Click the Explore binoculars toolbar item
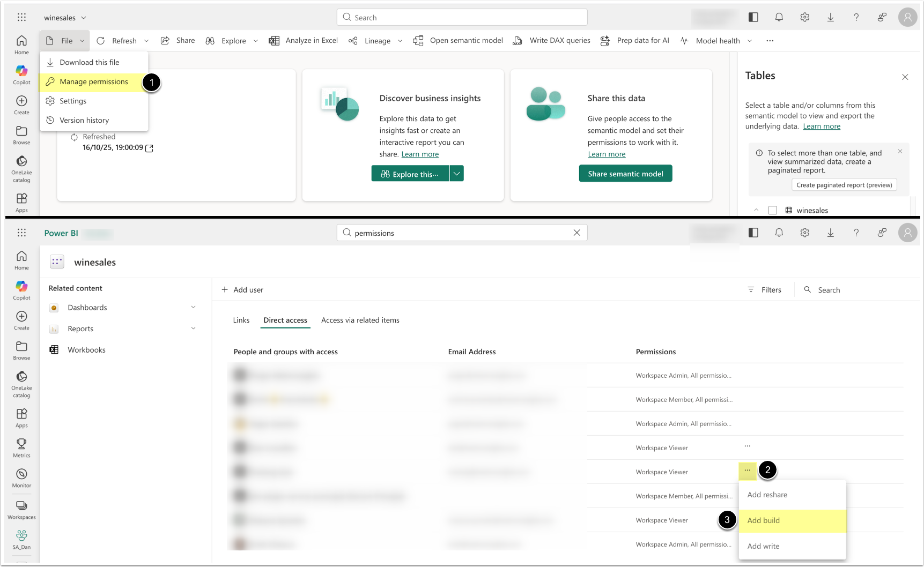Image resolution: width=924 pixels, height=567 pixels. [x=226, y=41]
